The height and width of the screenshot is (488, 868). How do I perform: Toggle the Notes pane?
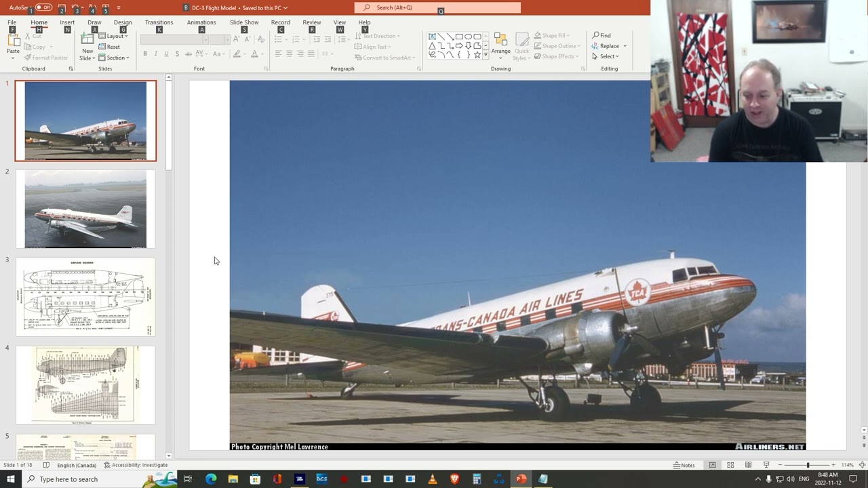tap(684, 465)
